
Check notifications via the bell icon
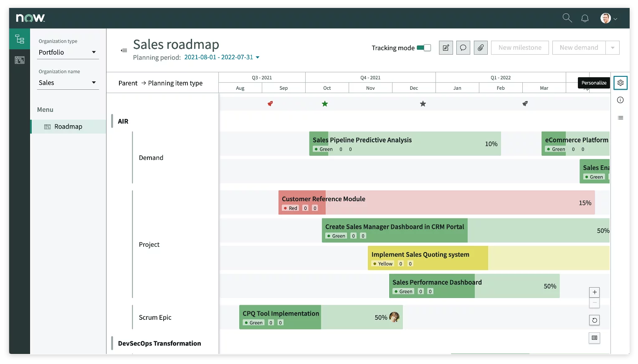585,18
